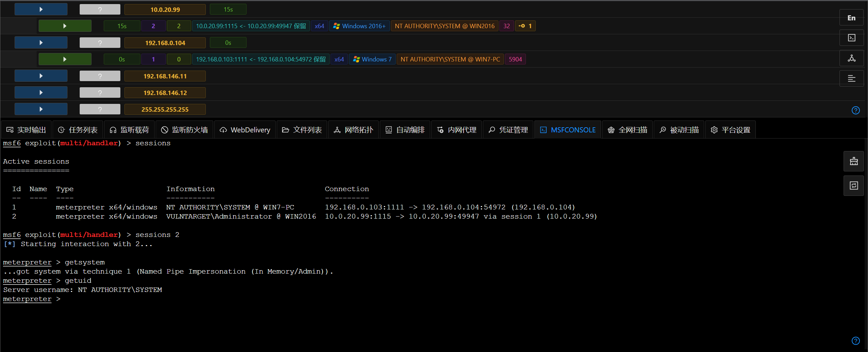
Task: Switch to the 文件列表 tab
Action: [x=302, y=130]
